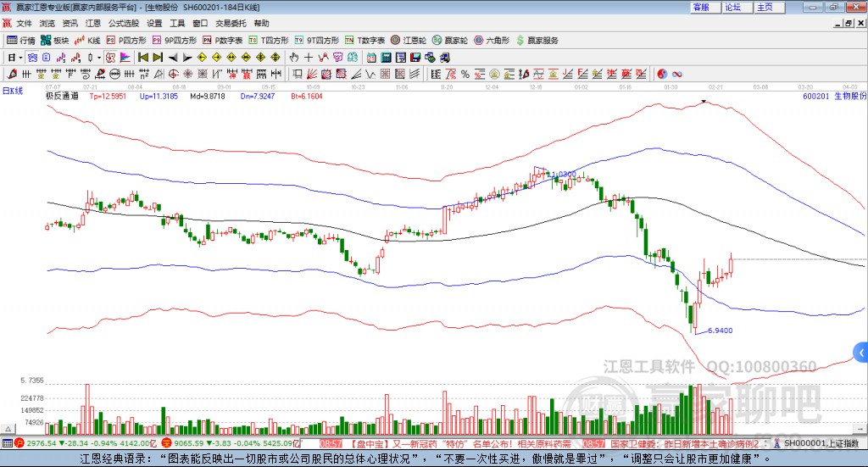Open the 板块 sector list
Image resolution: width=868 pixels, height=467 pixels.
[x=56, y=40]
